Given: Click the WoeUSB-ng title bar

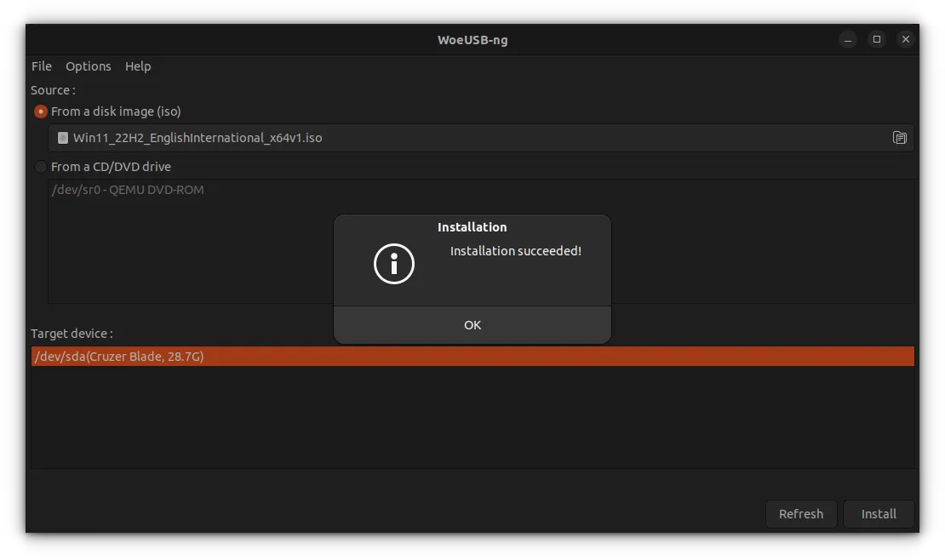Looking at the screenshot, I should pos(472,39).
